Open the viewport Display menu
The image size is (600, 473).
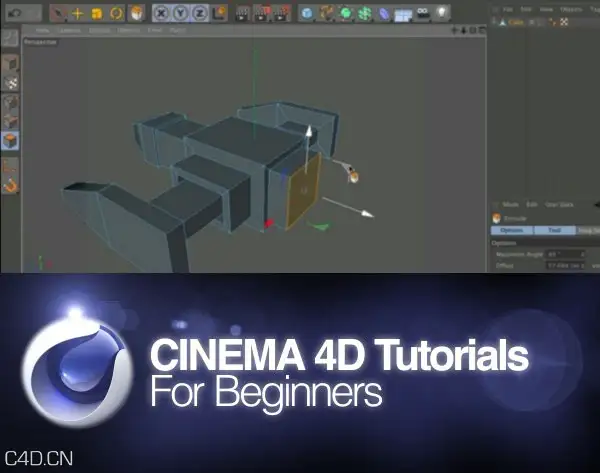99,30
